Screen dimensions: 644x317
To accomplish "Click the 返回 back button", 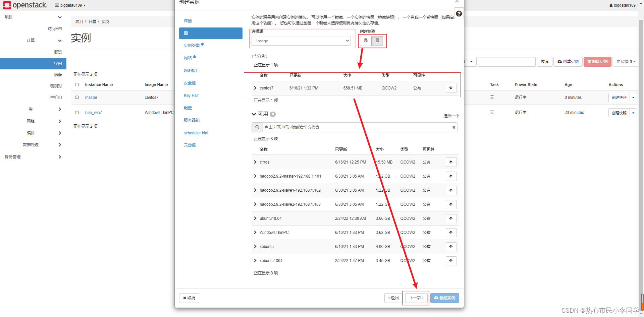I will (393, 298).
